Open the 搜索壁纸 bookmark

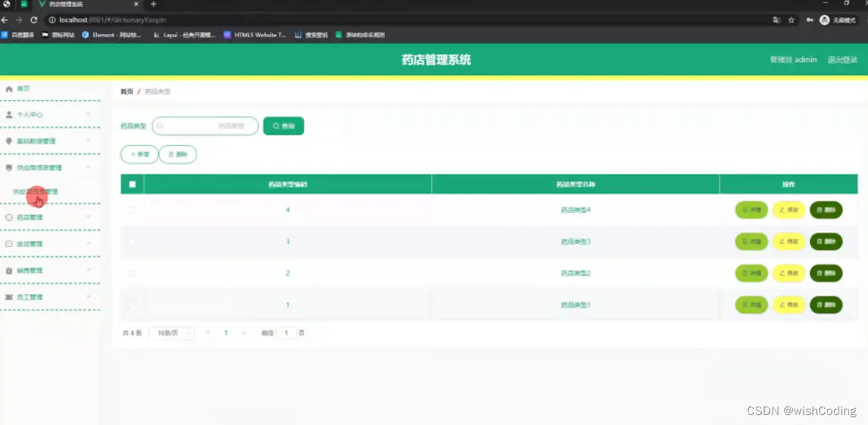pyautogui.click(x=311, y=35)
